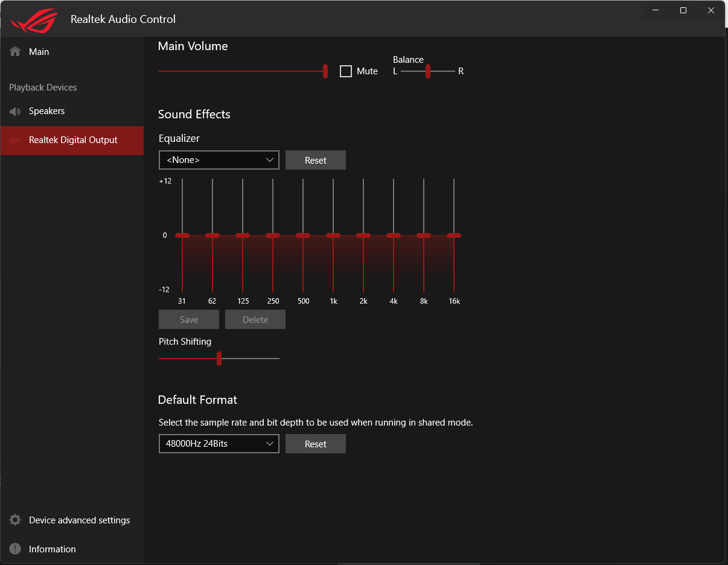Click the Save equalizer preset button

coord(189,320)
